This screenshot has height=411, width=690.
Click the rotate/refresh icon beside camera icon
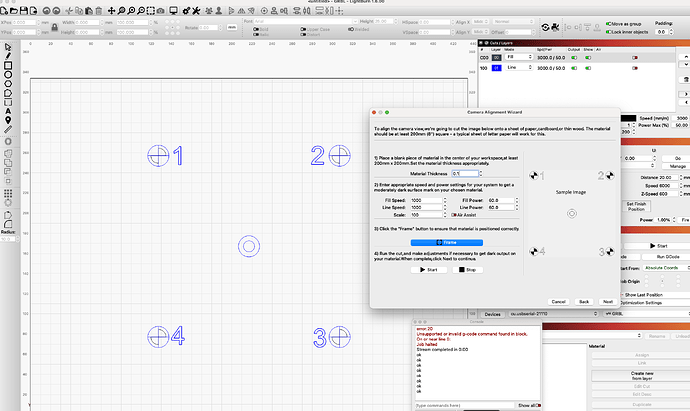click(x=545, y=27)
